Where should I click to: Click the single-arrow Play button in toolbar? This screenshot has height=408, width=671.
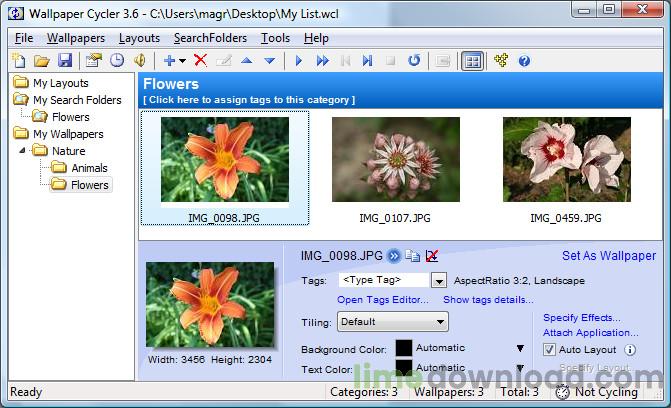298,61
